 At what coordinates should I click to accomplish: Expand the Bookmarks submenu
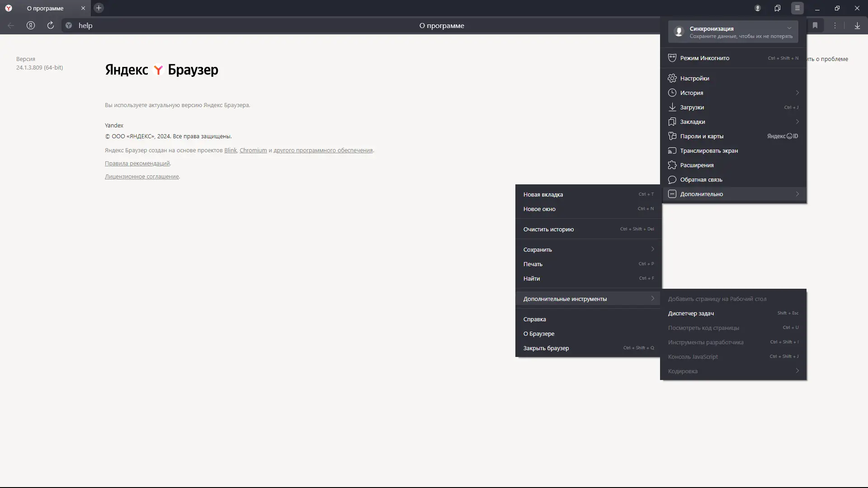(797, 122)
